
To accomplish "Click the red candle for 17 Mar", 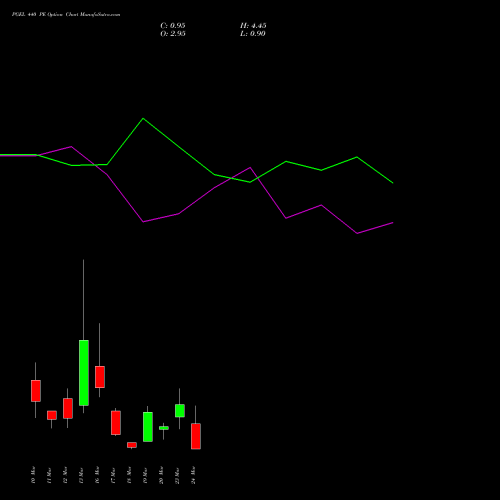I will pos(116,423).
